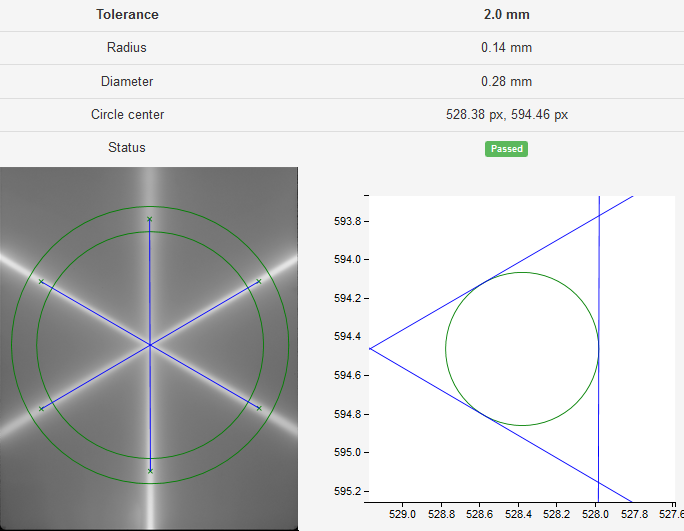Click the 528.4 tick on plot x-axis

click(x=518, y=514)
